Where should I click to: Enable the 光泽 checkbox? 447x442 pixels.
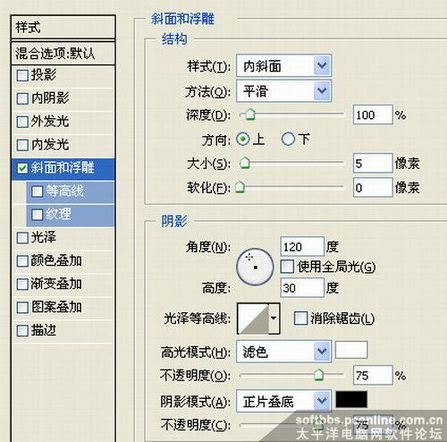pos(22,238)
